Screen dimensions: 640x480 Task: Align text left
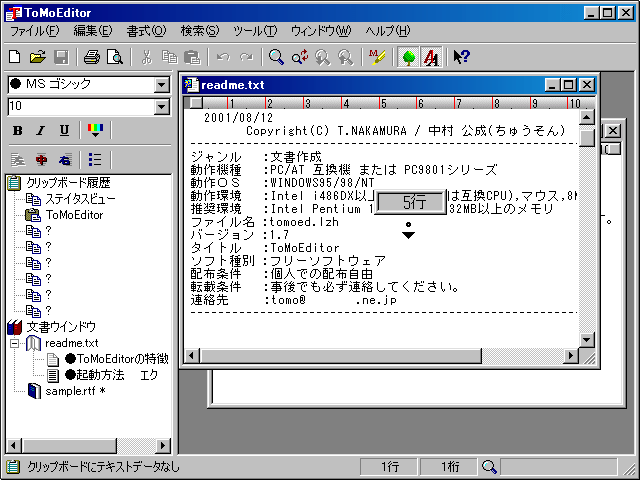18,160
